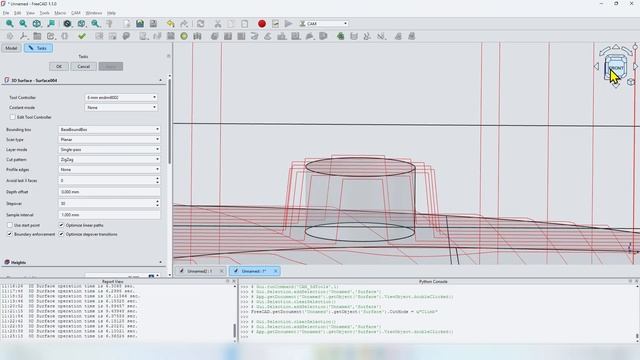Open the View menu
Screen dimensions: 640x360
pyautogui.click(x=30, y=13)
